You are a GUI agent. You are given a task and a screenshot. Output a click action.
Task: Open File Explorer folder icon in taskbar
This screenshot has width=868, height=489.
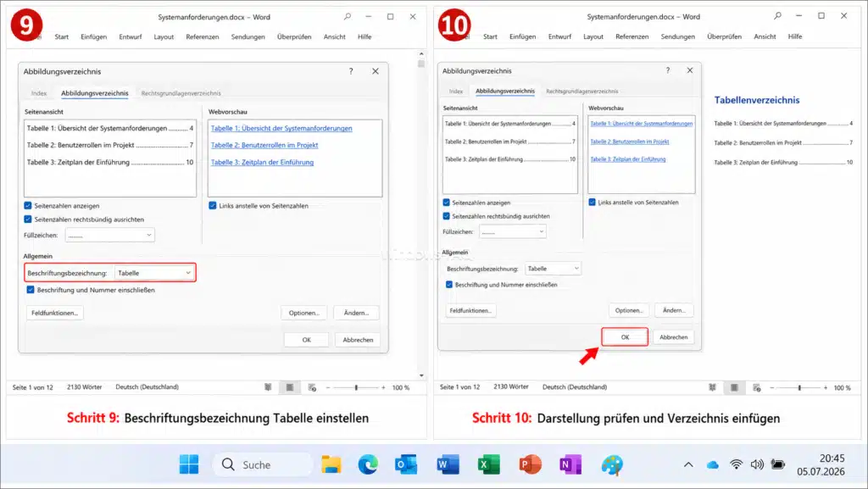[331, 464]
